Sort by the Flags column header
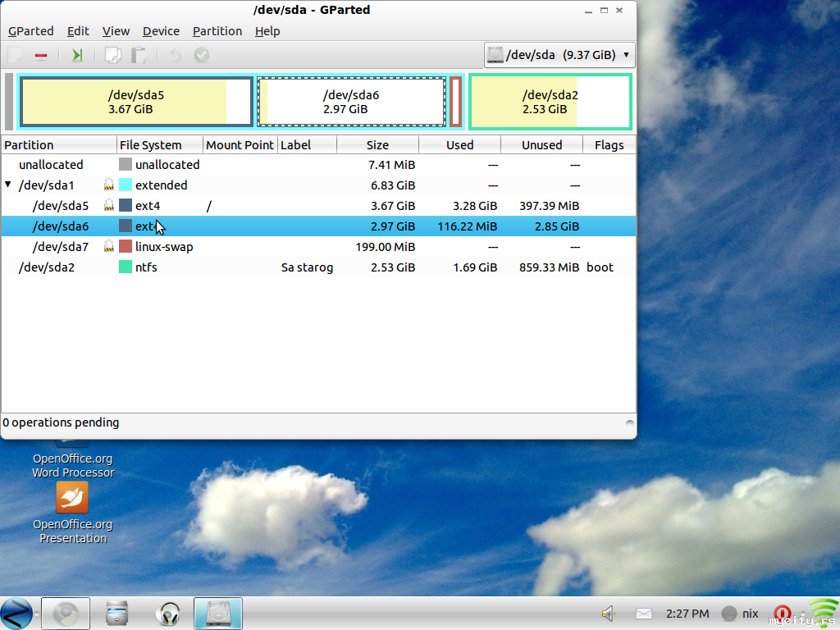This screenshot has height=630, width=840. 609,144
